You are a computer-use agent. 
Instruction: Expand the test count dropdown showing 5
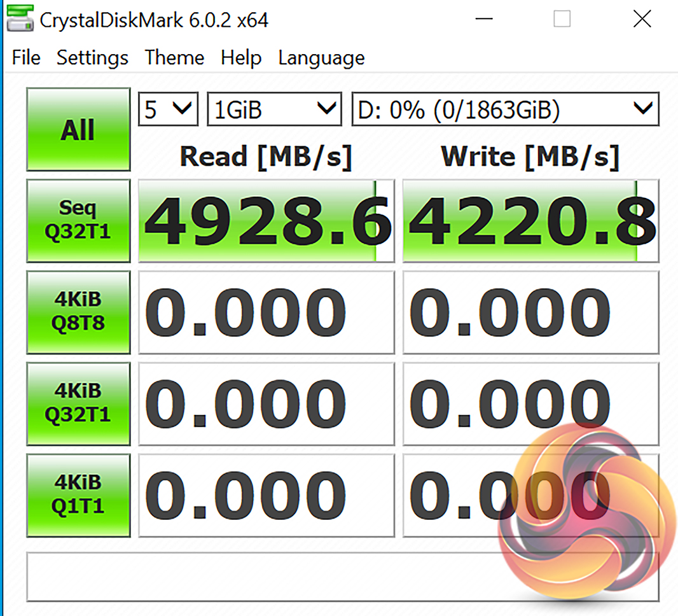168,109
